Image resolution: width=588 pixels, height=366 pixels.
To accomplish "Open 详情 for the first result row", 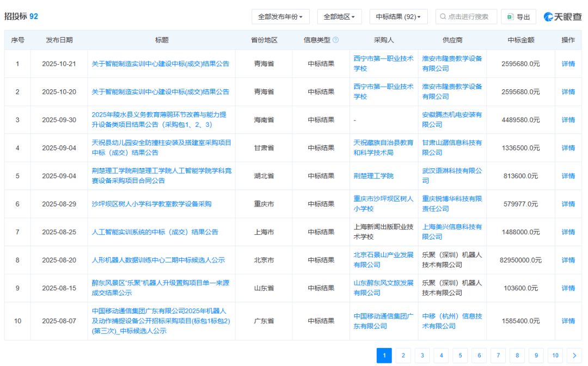I will [x=568, y=63].
